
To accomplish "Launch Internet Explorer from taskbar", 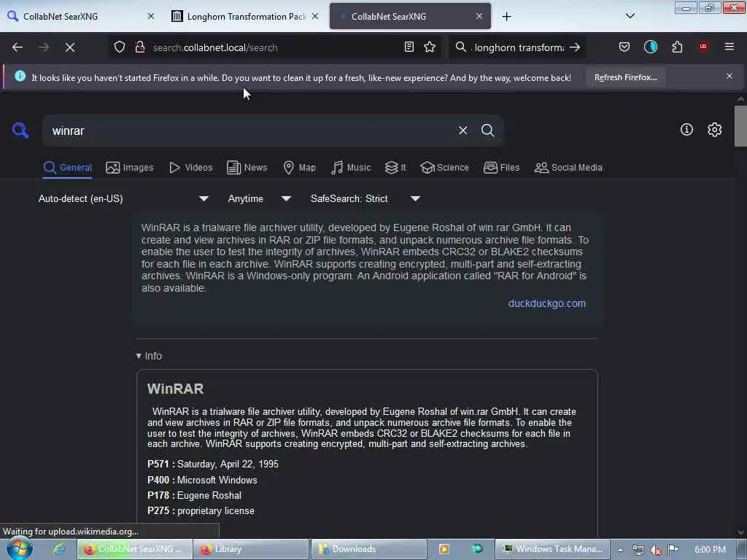I will coord(59,549).
